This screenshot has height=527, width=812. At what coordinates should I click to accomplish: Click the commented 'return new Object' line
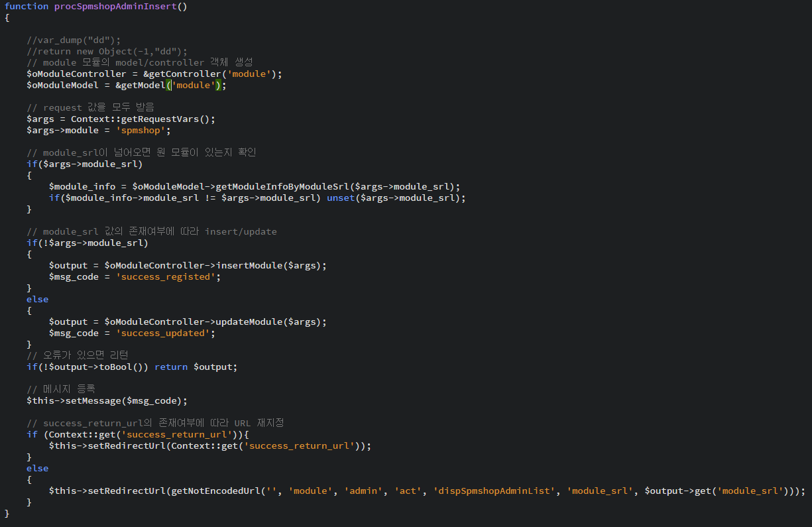click(x=107, y=51)
